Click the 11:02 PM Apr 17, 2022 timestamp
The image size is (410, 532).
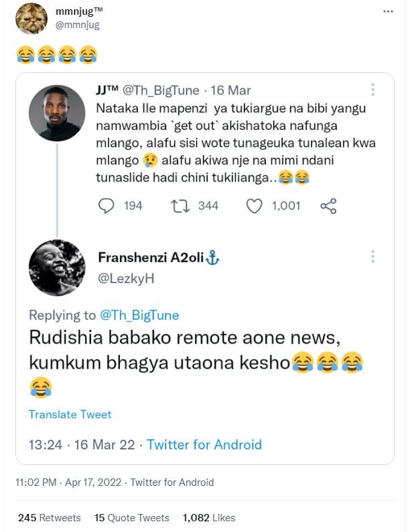(x=70, y=482)
